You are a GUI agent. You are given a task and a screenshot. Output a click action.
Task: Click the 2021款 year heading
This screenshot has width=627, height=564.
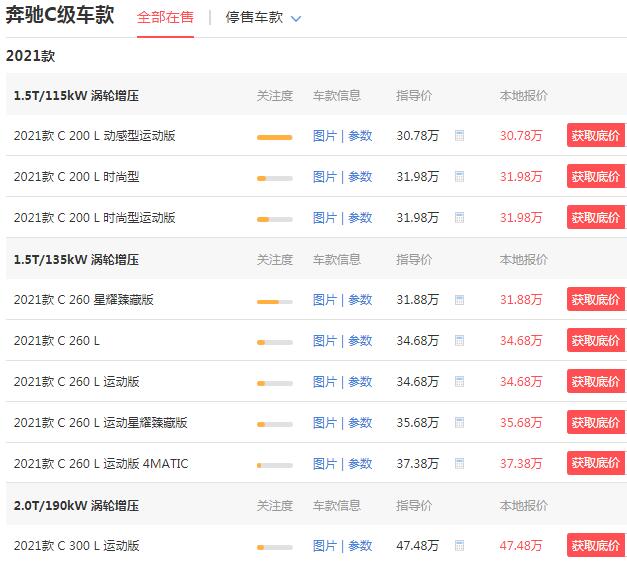pyautogui.click(x=30, y=56)
